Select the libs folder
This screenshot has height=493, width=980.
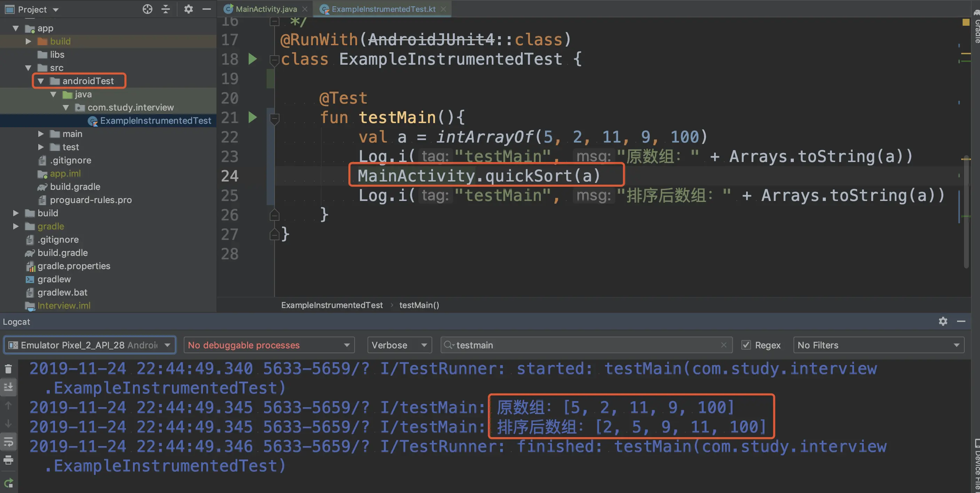click(x=57, y=54)
